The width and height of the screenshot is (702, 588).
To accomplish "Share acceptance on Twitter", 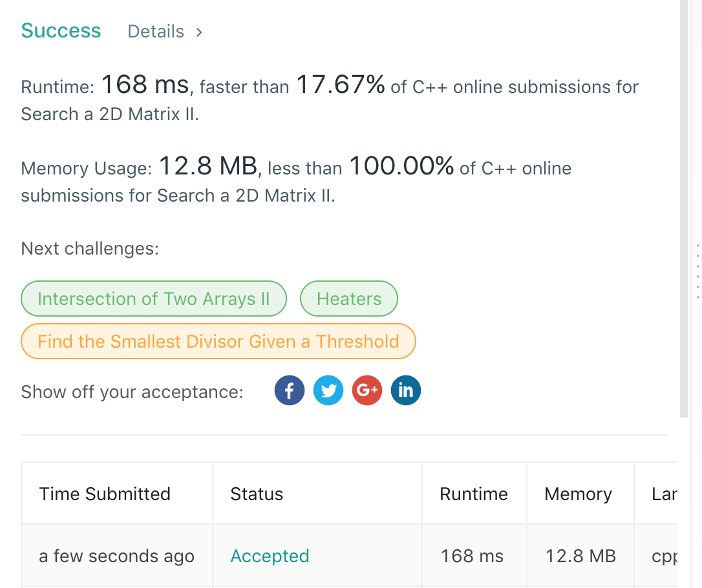I will click(x=328, y=391).
